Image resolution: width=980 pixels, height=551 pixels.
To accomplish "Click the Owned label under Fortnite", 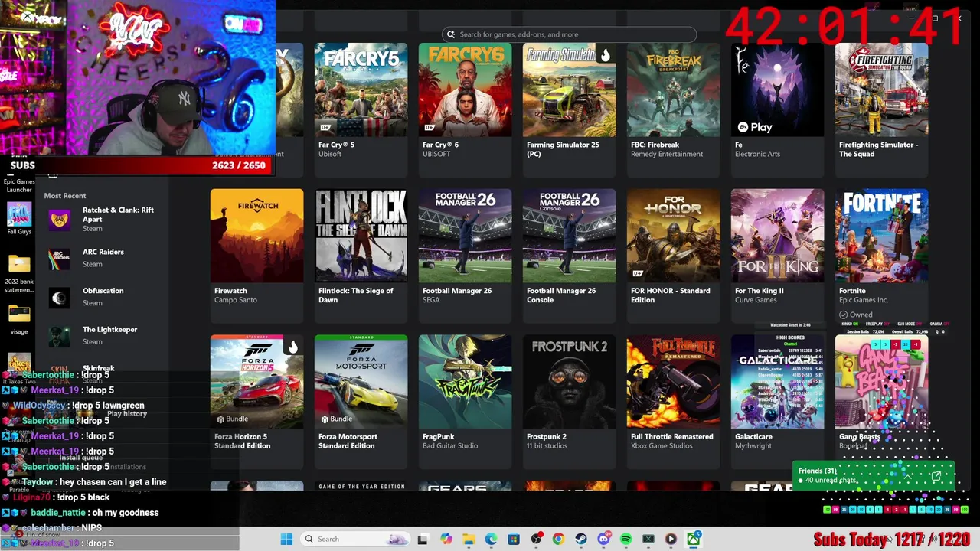I will [x=856, y=315].
